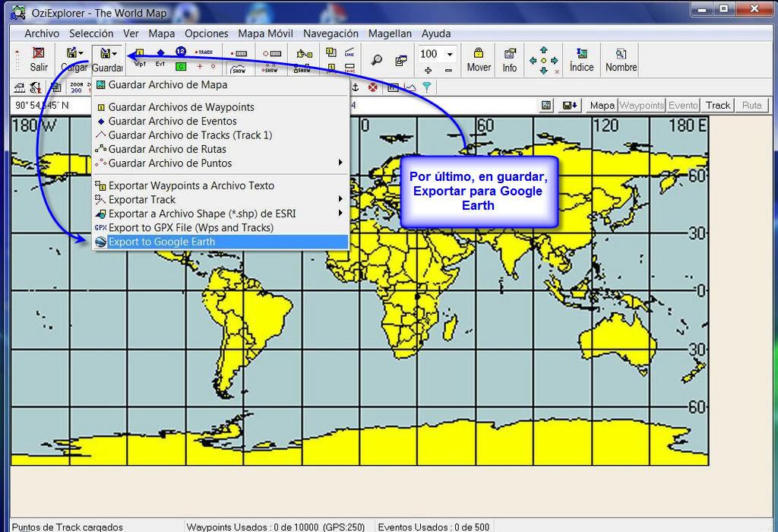This screenshot has height=532, width=778.
Task: Open the Guardar save dropdown button
Action: tap(108, 59)
